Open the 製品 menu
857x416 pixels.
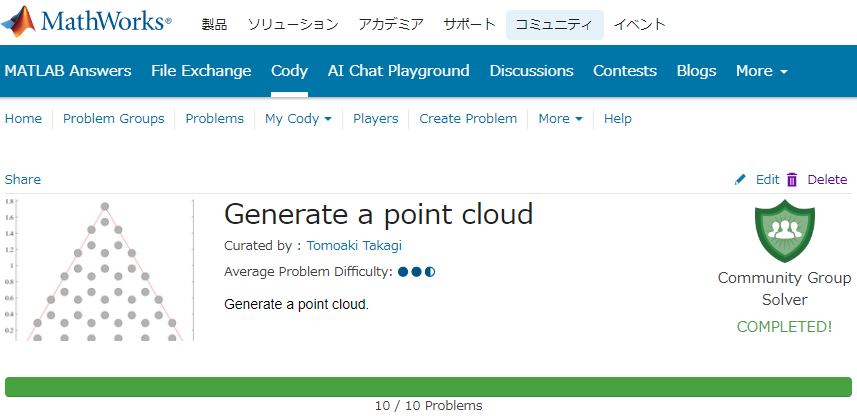pos(214,24)
